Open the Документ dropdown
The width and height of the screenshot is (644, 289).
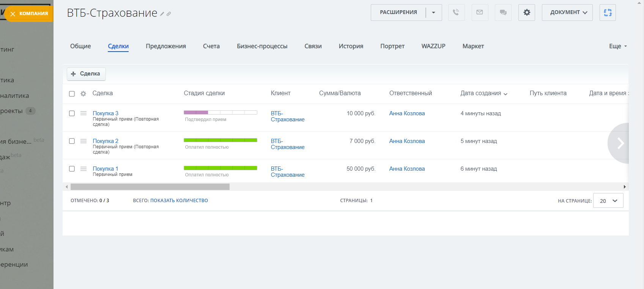click(567, 13)
